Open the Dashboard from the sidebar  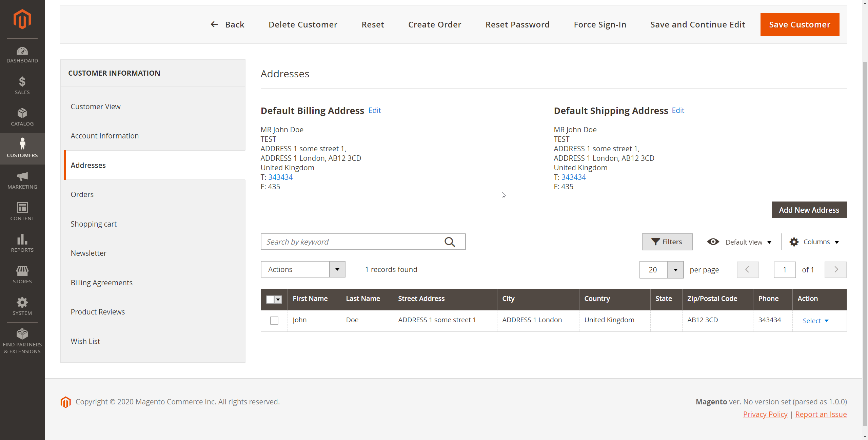pos(22,51)
